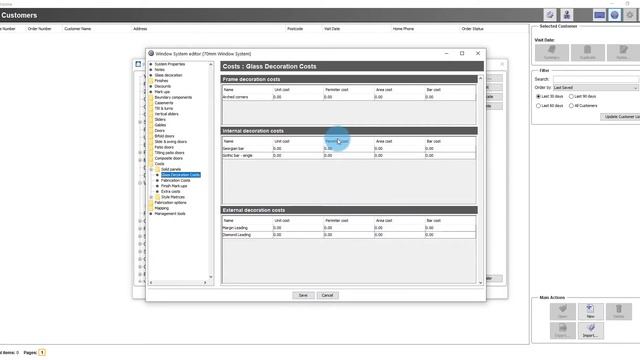Select the Costs tree folder

click(x=159, y=164)
